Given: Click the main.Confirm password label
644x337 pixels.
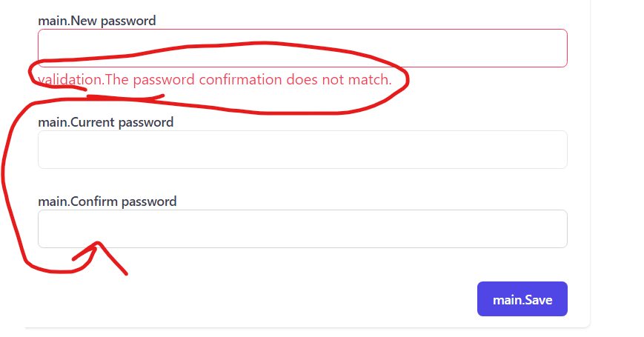Looking at the screenshot, I should coord(107,201).
